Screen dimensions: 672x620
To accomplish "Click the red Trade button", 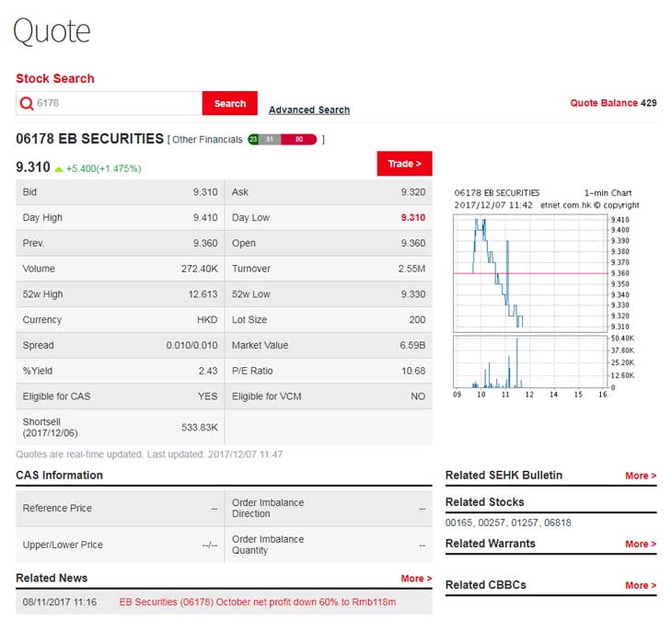I will coord(404,164).
